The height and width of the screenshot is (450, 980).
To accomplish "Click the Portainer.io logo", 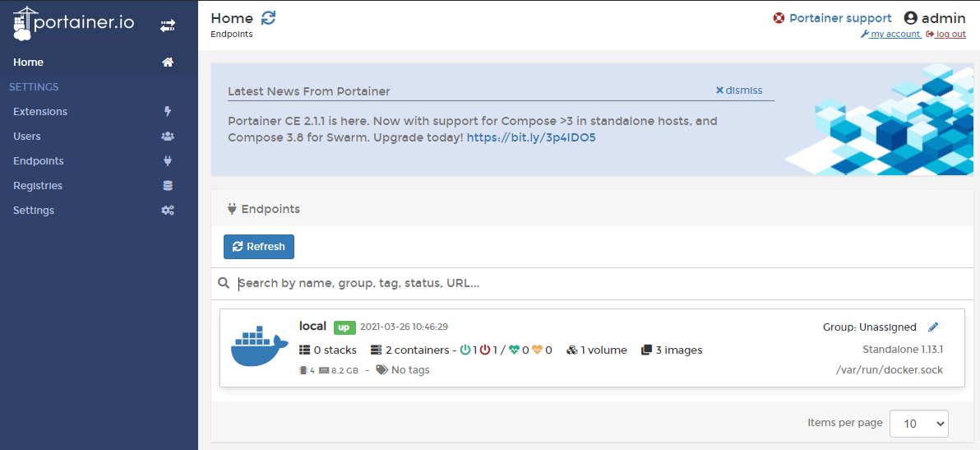I will [73, 24].
